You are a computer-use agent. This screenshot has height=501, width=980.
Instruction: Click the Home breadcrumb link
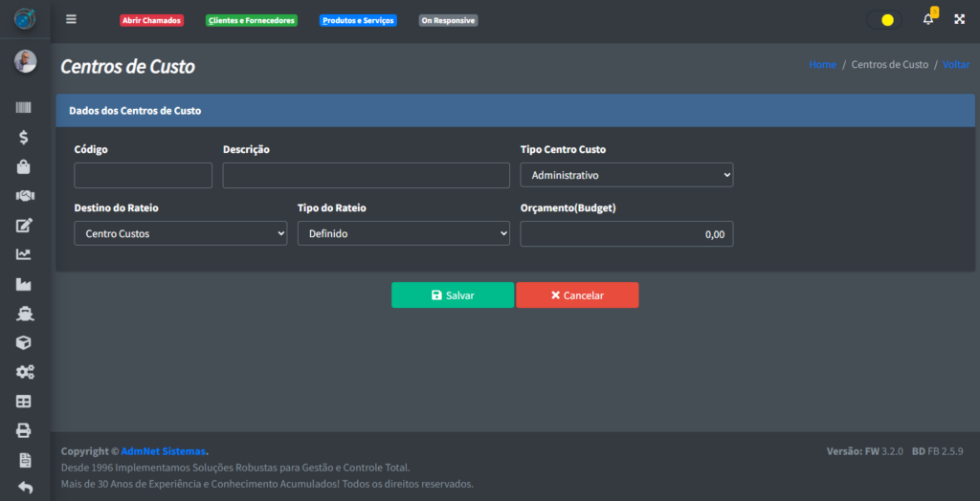tap(822, 65)
